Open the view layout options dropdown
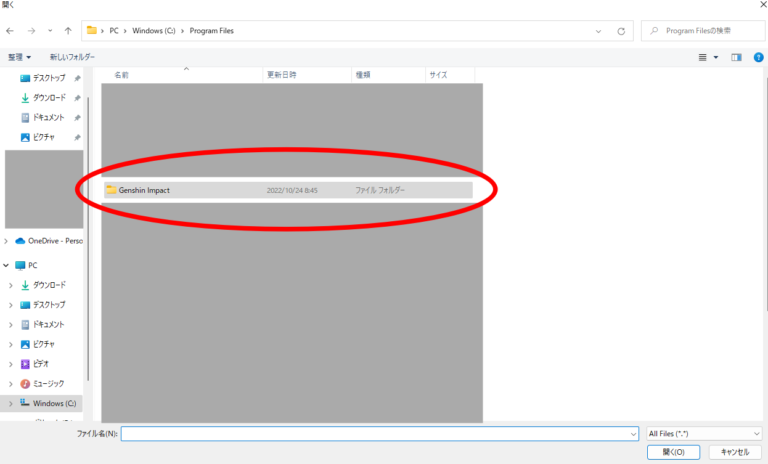This screenshot has height=464, width=768. point(716,57)
